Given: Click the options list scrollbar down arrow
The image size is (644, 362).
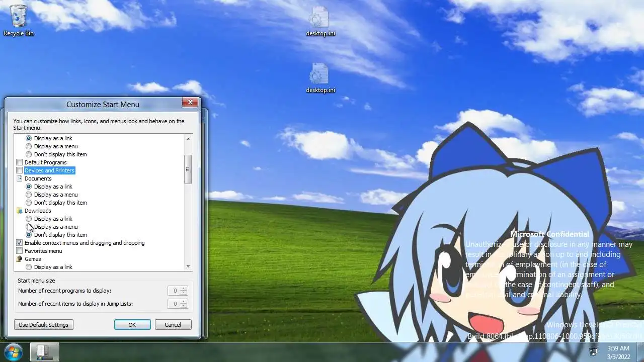Looking at the screenshot, I should 188,266.
